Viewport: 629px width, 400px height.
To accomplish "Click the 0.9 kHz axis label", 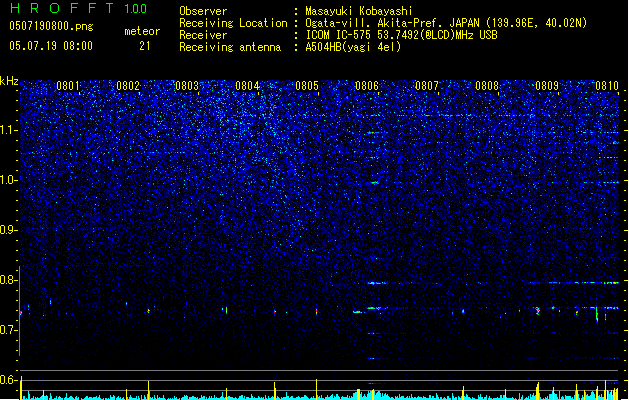I will pyautogui.click(x=9, y=230).
